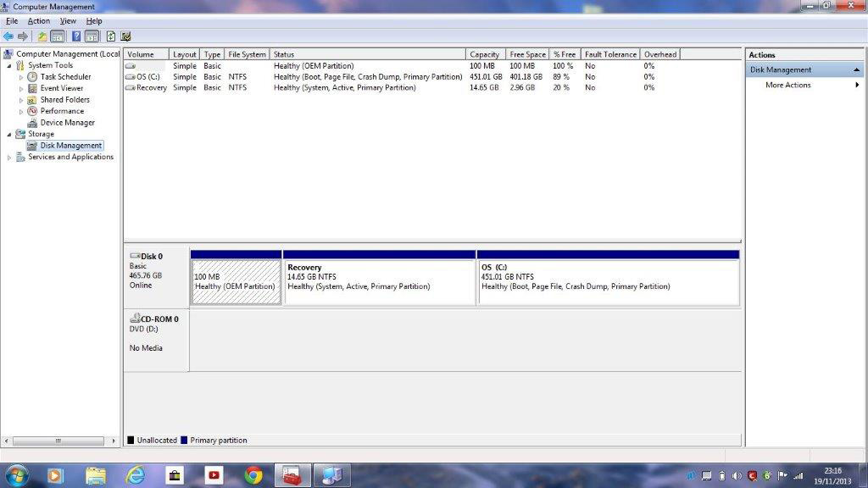868x488 pixels.
Task: Click the tree pane horizontal scrollbar thumb
Action: point(58,441)
